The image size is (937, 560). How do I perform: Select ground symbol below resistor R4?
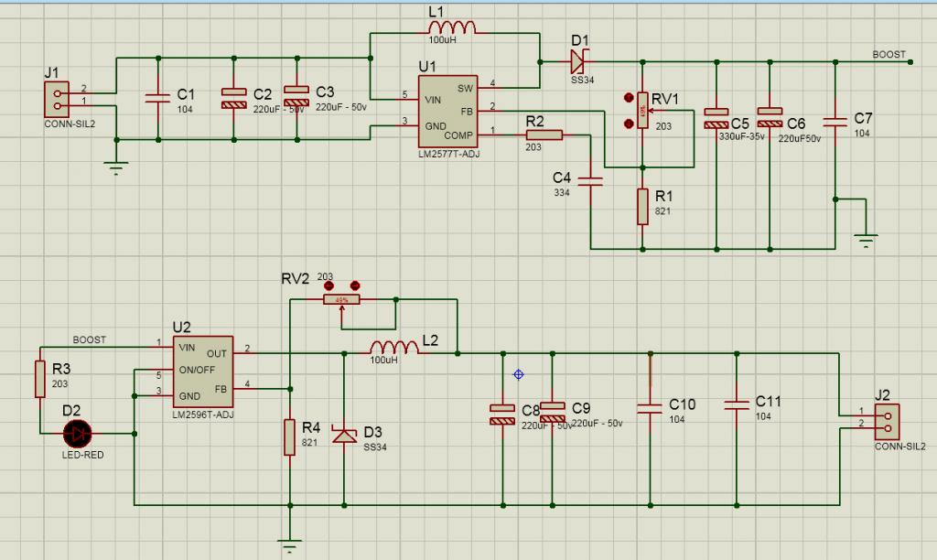[x=290, y=547]
